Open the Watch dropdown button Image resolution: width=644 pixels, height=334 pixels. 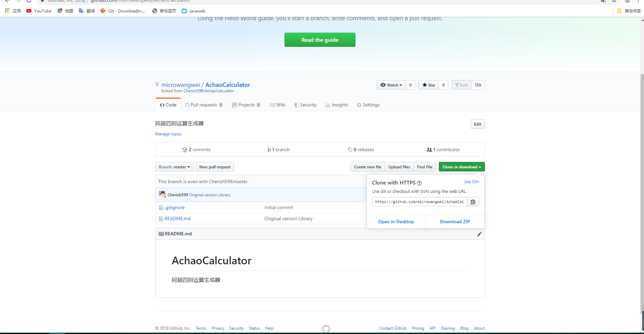391,85
